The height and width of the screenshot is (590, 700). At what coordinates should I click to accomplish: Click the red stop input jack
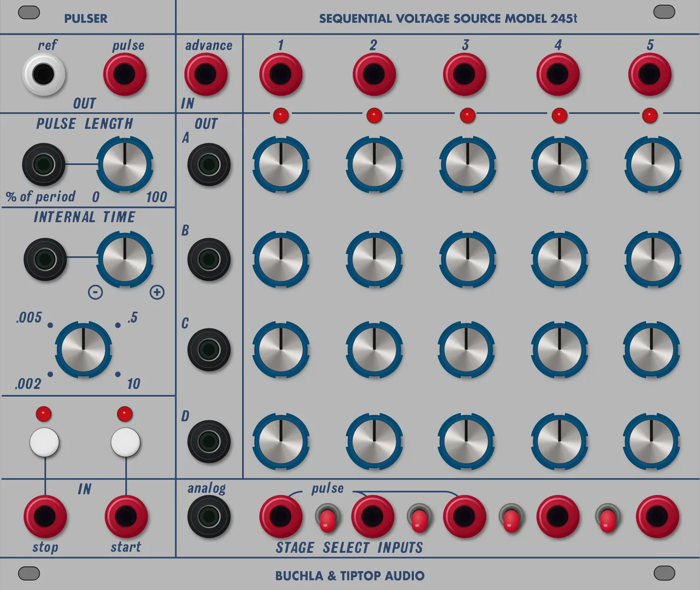point(45,517)
